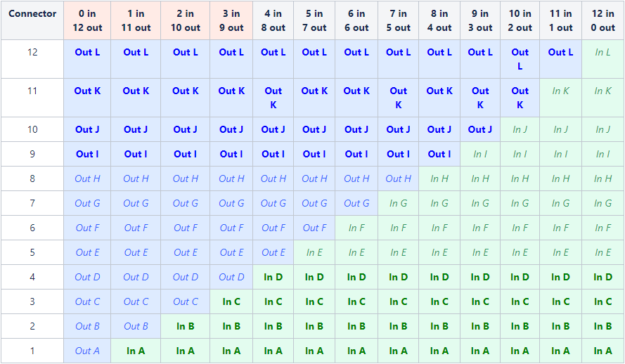Click 'Out H' under '3 in 9 out'
The width and height of the screenshot is (625, 364).
tap(231, 178)
